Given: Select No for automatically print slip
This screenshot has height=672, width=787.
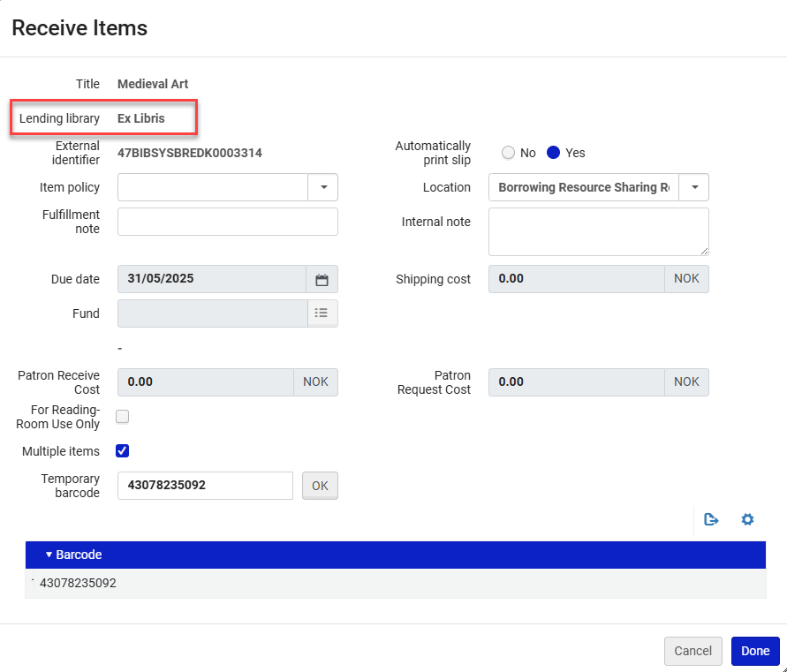Looking at the screenshot, I should (508, 153).
